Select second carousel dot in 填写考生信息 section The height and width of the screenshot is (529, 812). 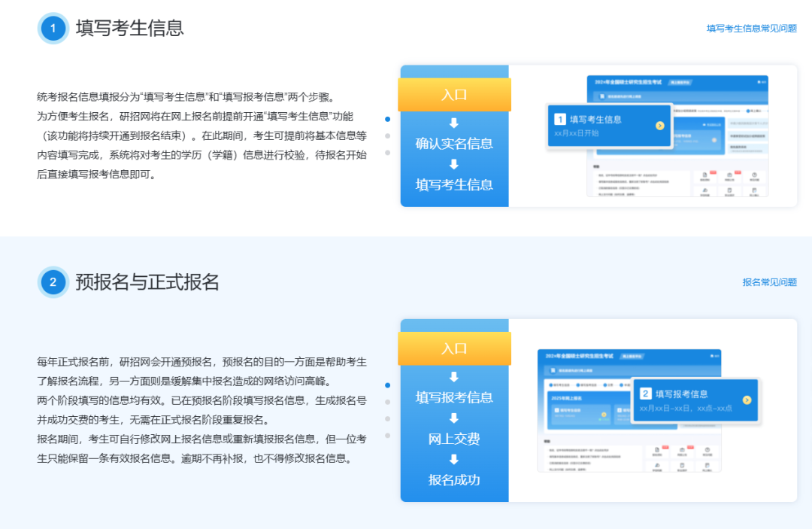coord(387,136)
